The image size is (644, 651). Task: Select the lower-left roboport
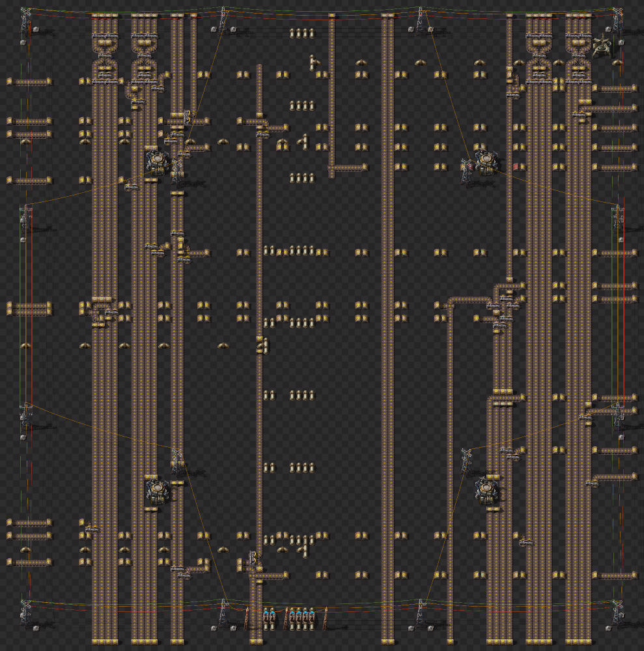click(158, 489)
